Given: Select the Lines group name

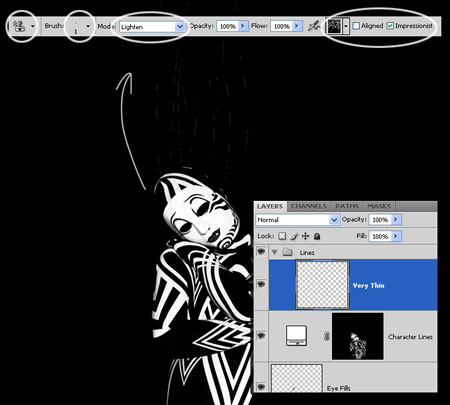Looking at the screenshot, I should [307, 253].
